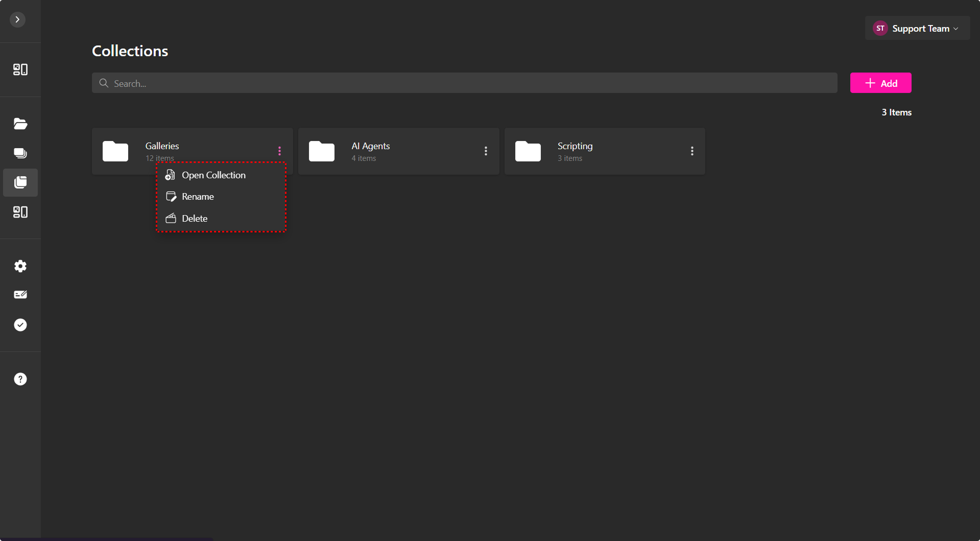Open the Scripting collection folder
The width and height of the screenshot is (980, 541).
[575, 146]
